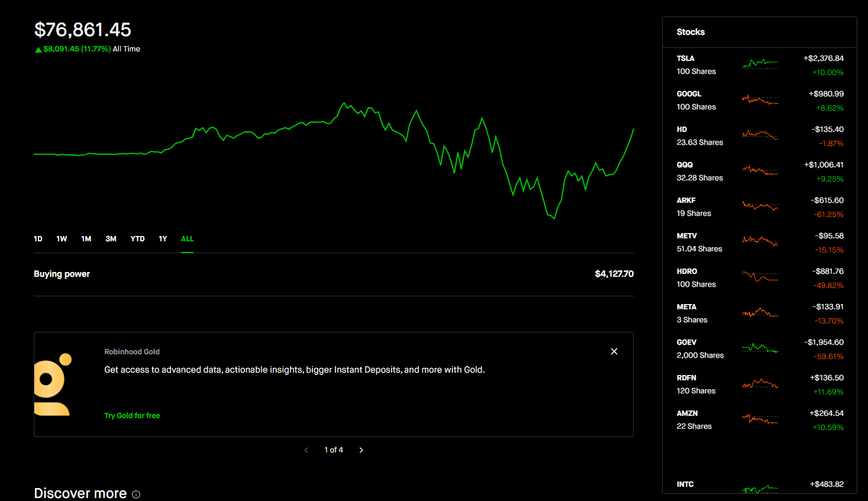Image resolution: width=868 pixels, height=501 pixels.
Task: Click HDRO -$881.76 return value
Action: [828, 271]
